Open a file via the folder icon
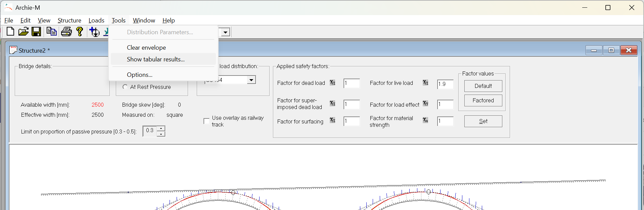Image resolution: width=644 pixels, height=210 pixels. [23, 32]
